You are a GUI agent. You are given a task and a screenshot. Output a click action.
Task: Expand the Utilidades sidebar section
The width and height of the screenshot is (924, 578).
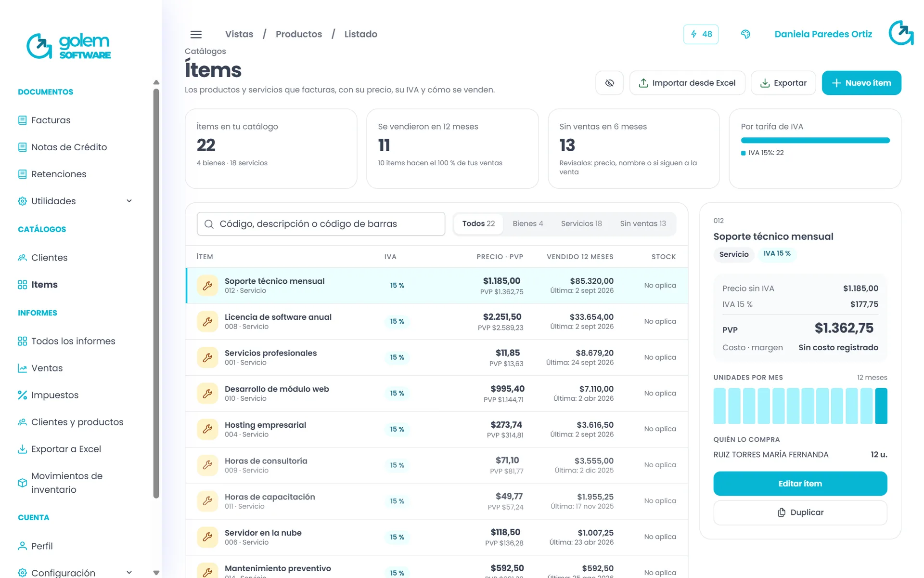click(x=75, y=201)
